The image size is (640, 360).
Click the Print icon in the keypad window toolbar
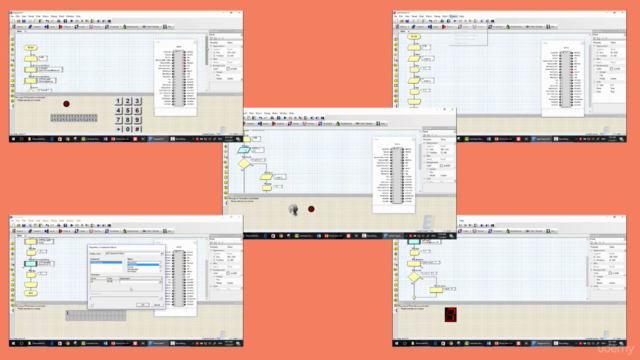[58, 21]
